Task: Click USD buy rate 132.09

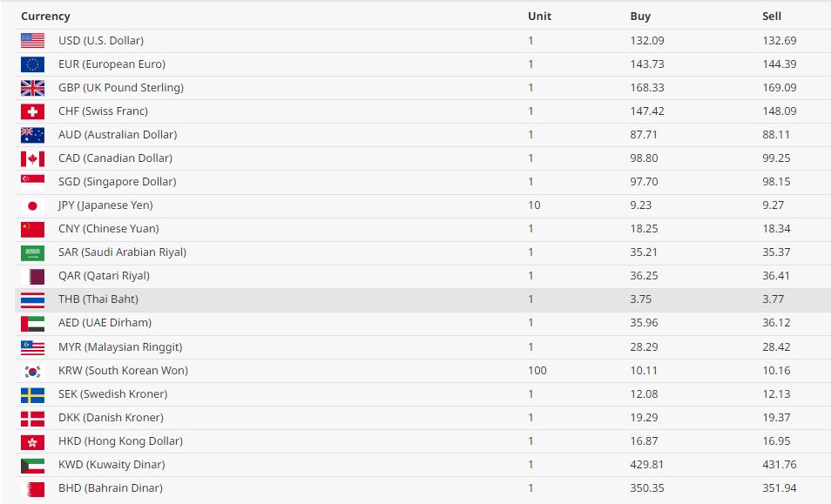Action: tap(645, 41)
